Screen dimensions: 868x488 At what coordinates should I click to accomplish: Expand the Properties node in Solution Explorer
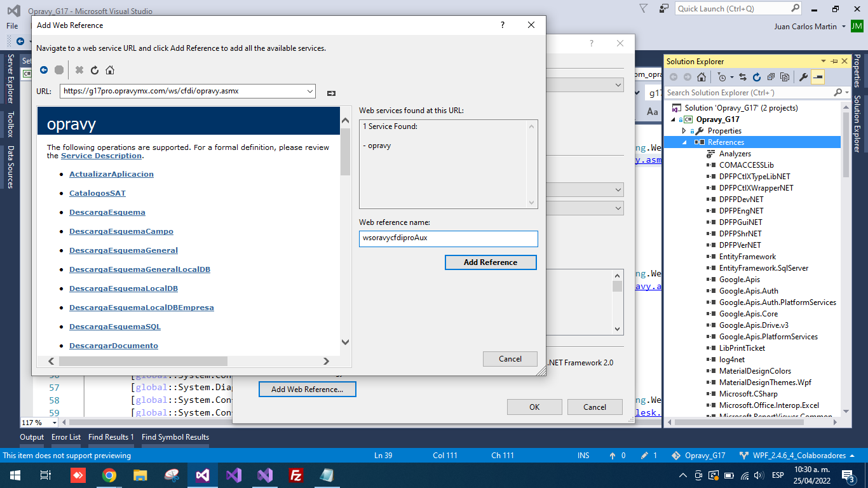click(684, 131)
